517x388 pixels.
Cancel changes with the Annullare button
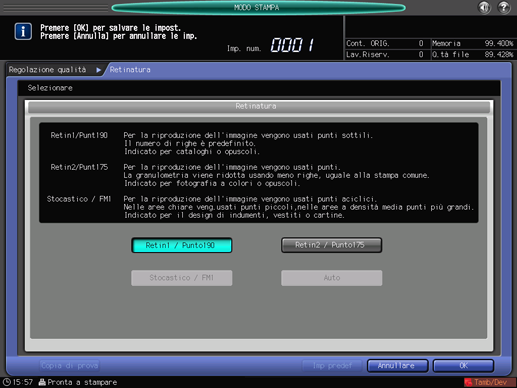pos(397,366)
